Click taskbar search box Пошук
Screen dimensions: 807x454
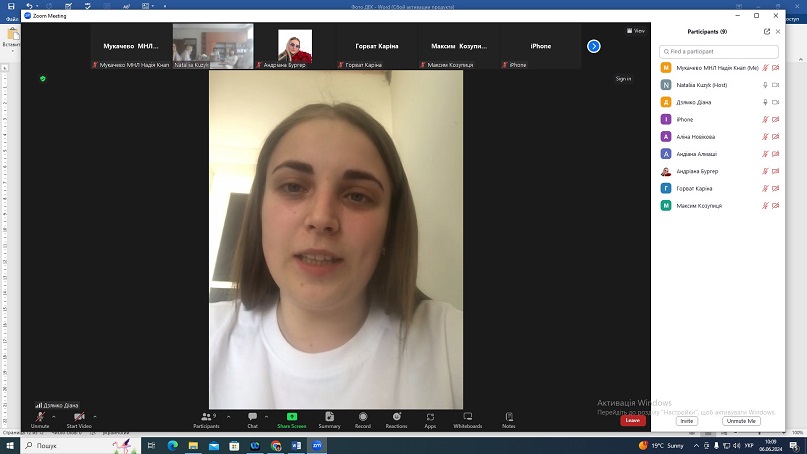pyautogui.click(x=80, y=445)
